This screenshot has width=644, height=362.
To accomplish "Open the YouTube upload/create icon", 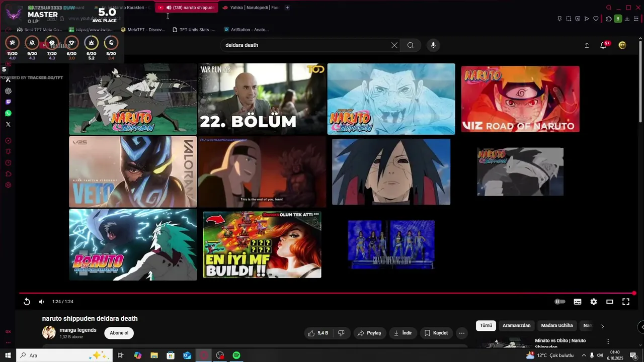I will [x=587, y=45].
